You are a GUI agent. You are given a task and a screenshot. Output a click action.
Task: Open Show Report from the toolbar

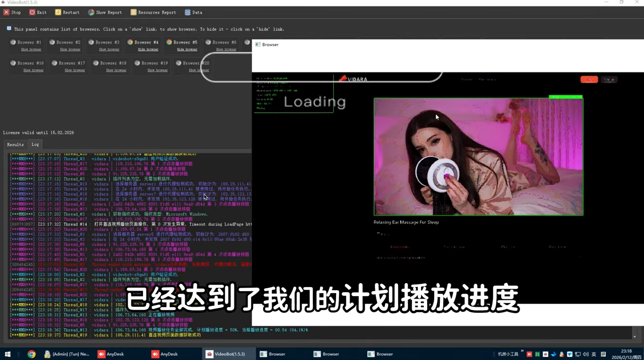click(x=105, y=13)
